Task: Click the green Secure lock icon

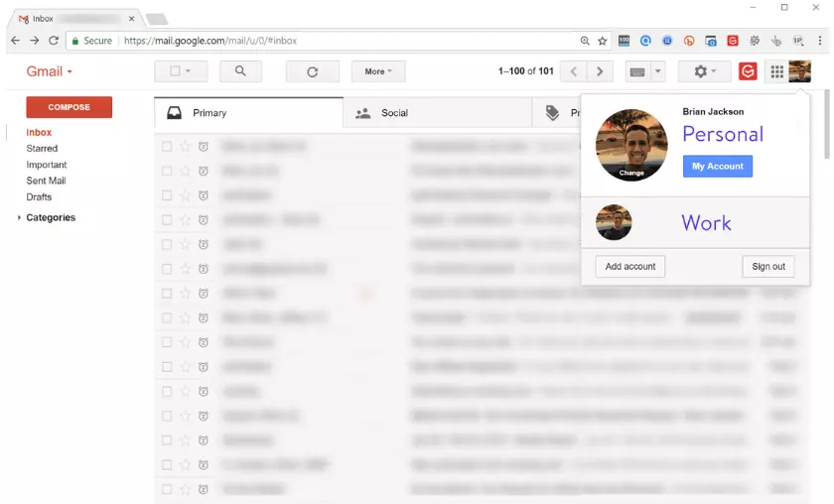Action: (x=75, y=41)
